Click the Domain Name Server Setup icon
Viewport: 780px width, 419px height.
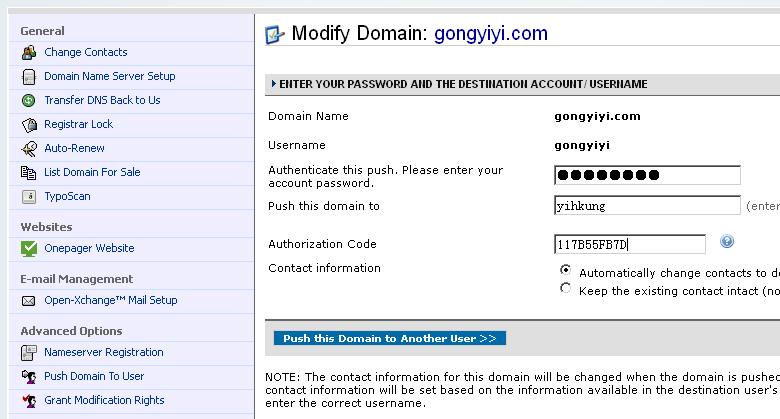tap(29, 77)
